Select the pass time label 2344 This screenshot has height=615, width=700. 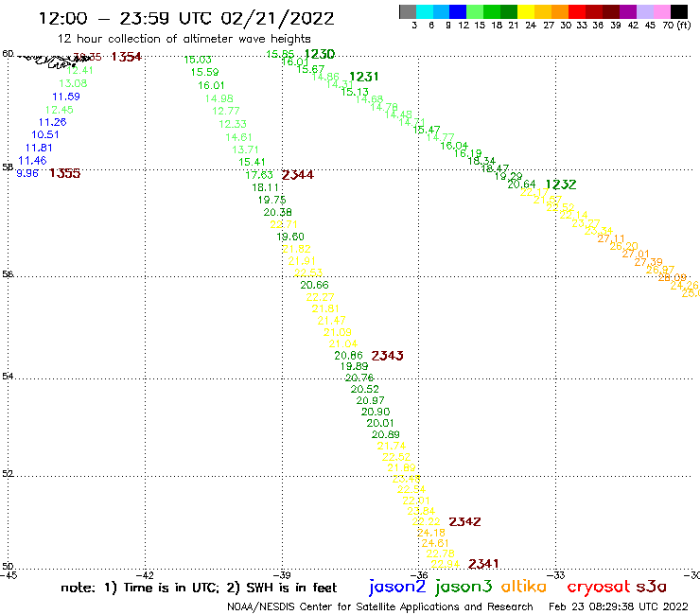coord(298,175)
